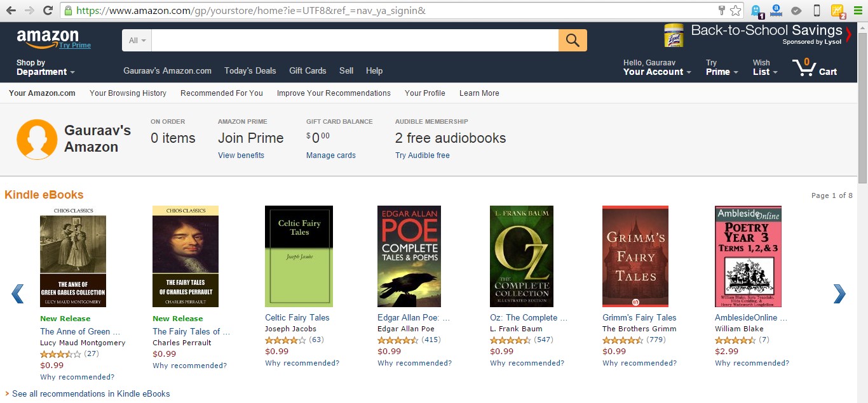Viewport: 868px width, 403px height.
Task: Open the Your Browsing History tab
Action: coord(128,93)
